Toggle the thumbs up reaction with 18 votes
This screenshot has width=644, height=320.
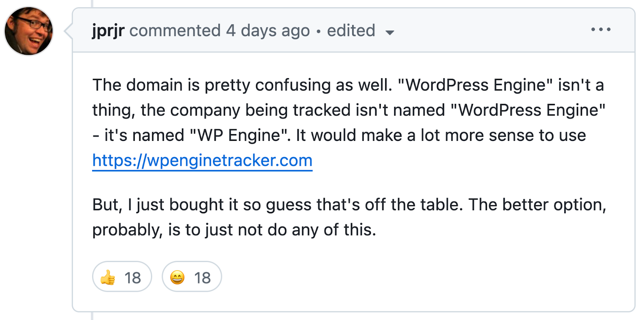pyautogui.click(x=122, y=277)
